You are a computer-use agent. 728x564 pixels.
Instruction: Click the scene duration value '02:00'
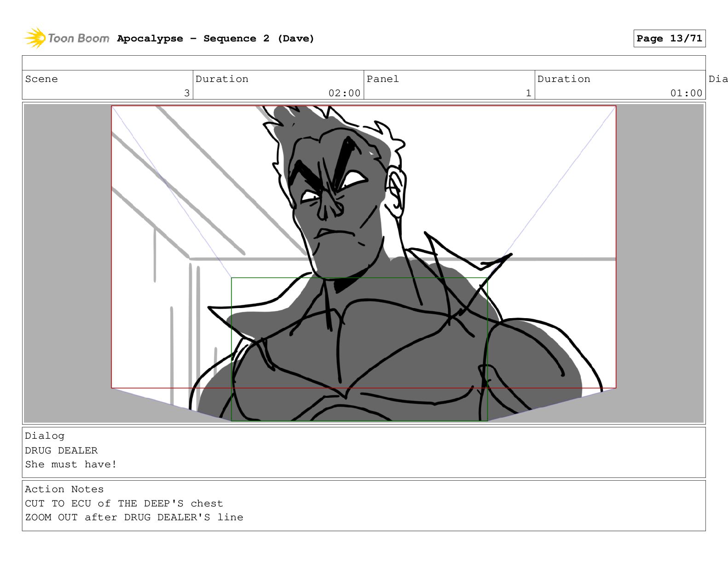[344, 93]
